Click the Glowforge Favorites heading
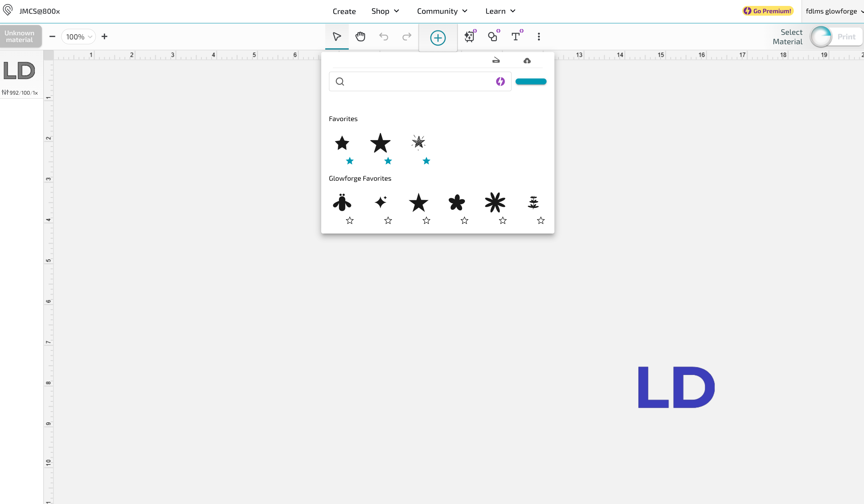Screen dimensions: 864x504 [x=360, y=179]
